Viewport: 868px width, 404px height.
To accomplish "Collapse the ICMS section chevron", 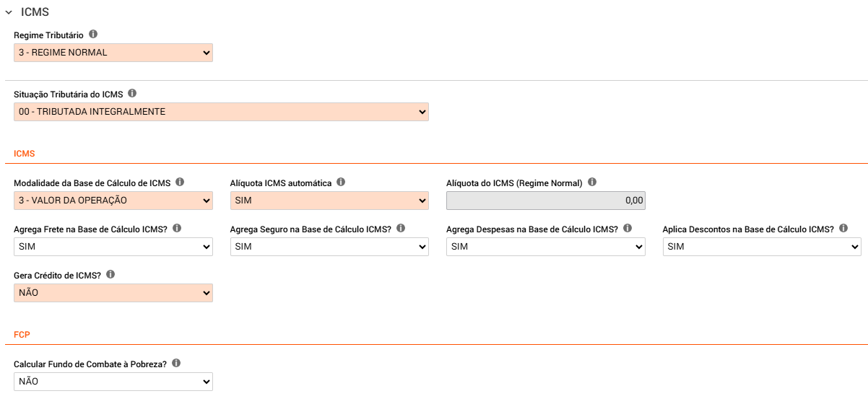I will click(9, 12).
